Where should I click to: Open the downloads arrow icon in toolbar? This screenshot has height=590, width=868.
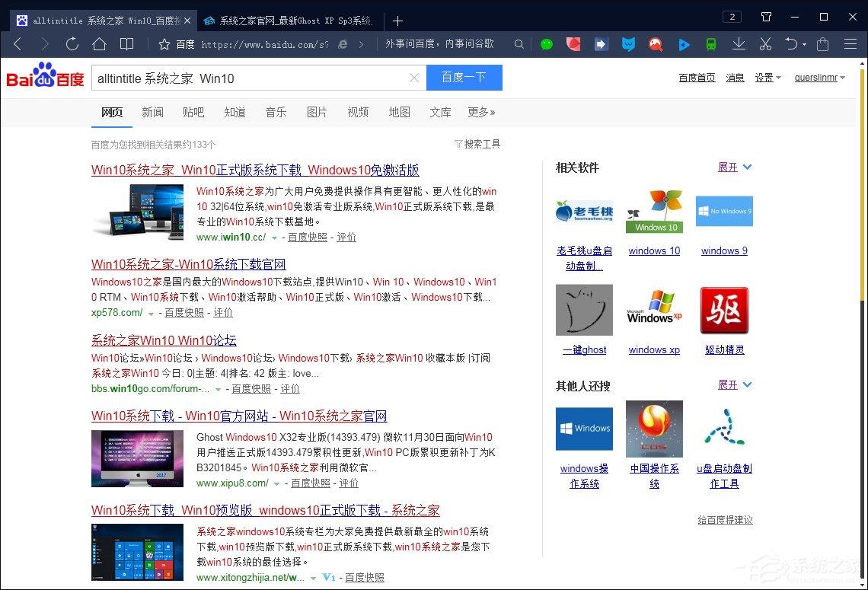(x=738, y=44)
